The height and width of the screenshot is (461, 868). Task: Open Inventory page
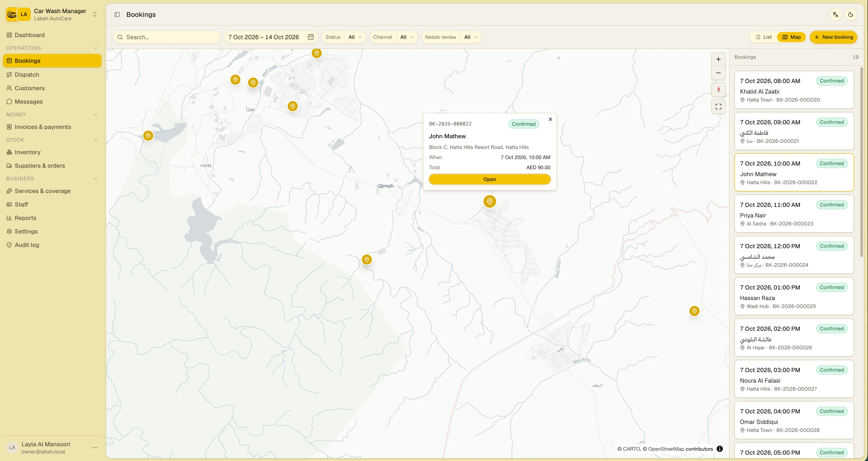[52, 152]
